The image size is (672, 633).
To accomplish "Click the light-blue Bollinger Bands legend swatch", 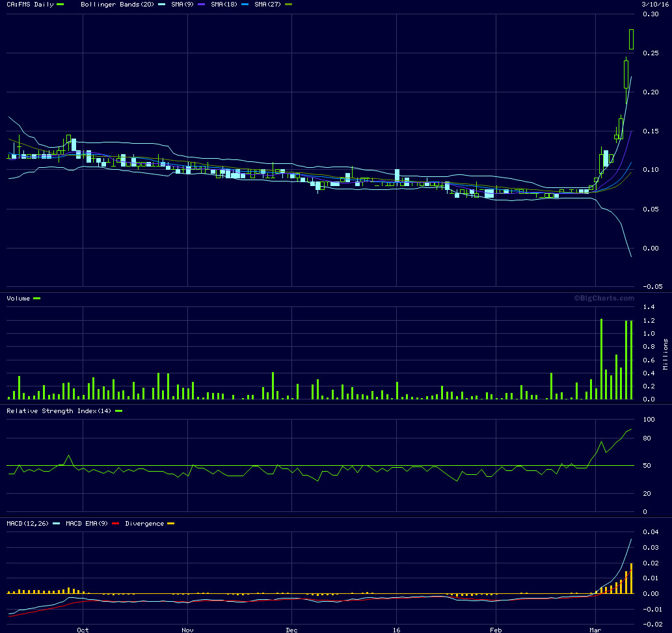I will click(161, 5).
